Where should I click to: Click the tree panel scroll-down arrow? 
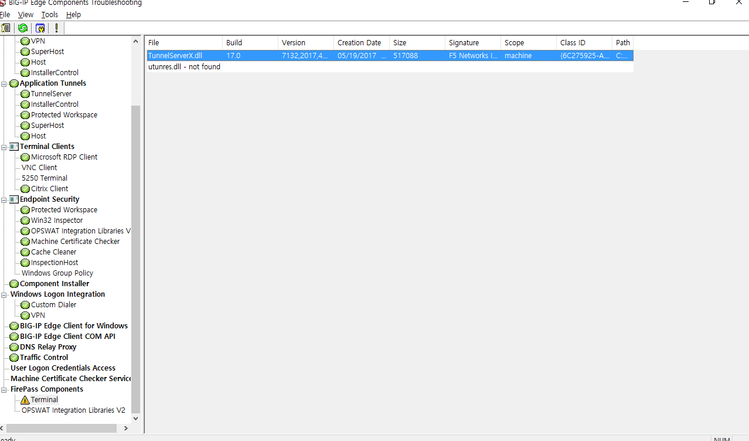(x=136, y=418)
